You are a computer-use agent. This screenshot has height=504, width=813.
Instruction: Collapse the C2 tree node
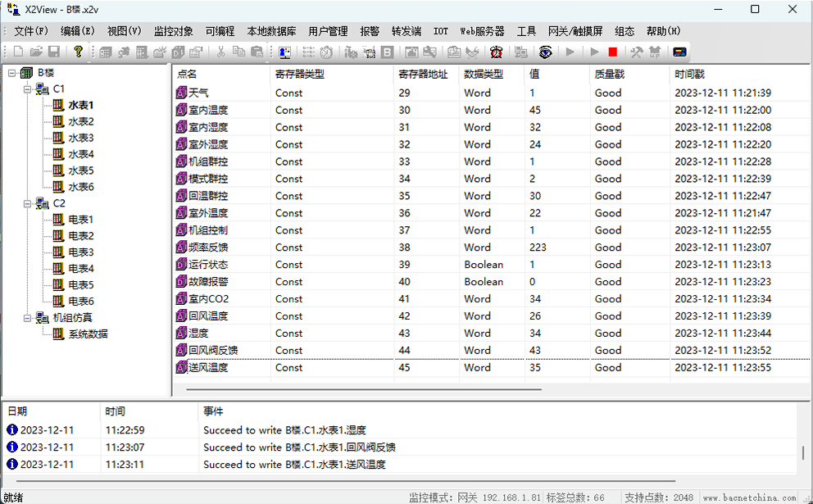(28, 203)
